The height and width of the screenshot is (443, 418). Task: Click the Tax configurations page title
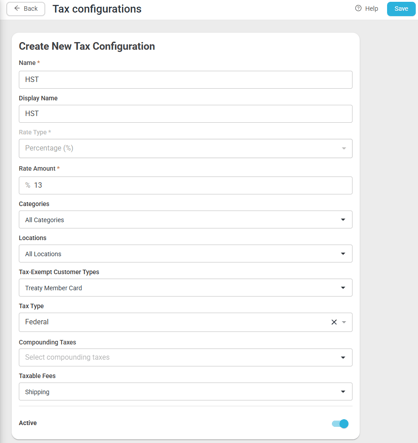97,9
